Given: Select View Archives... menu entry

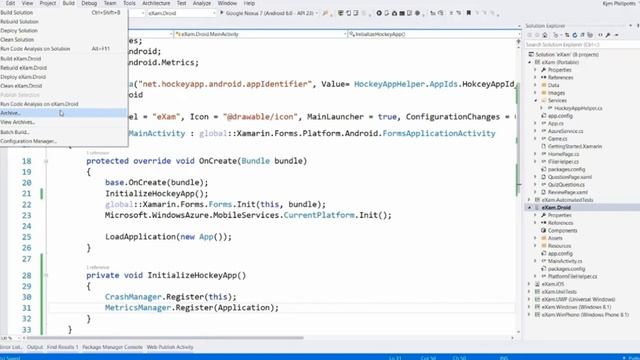Looking at the screenshot, I should click(x=63, y=122).
